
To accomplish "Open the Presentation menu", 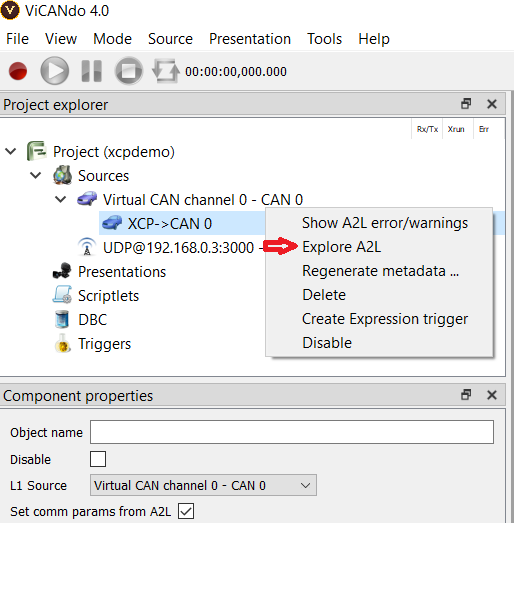I will (x=250, y=39).
